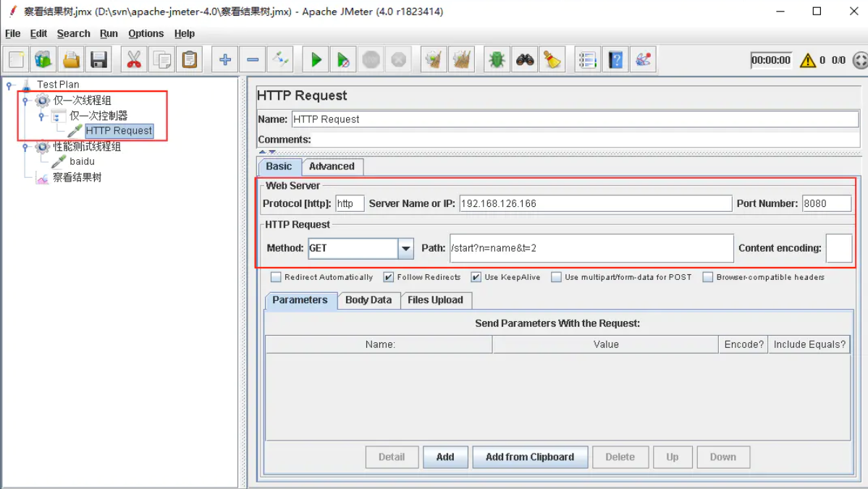Uncheck Use KeepAlive checkbox
Viewport: 868px width, 489px height.
tap(476, 277)
